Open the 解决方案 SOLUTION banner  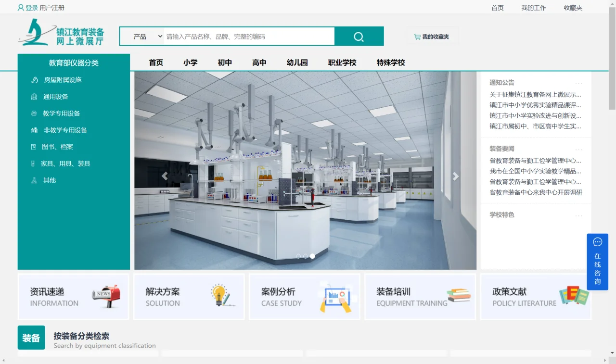[189, 297]
